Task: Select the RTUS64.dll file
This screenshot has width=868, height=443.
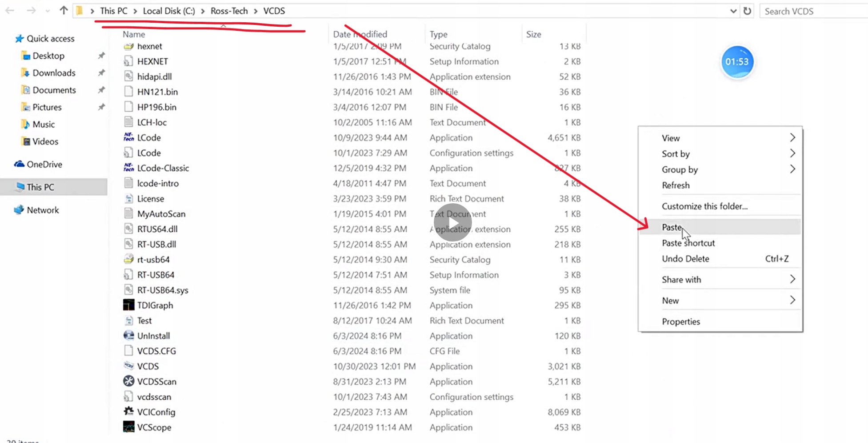Action: pos(157,229)
